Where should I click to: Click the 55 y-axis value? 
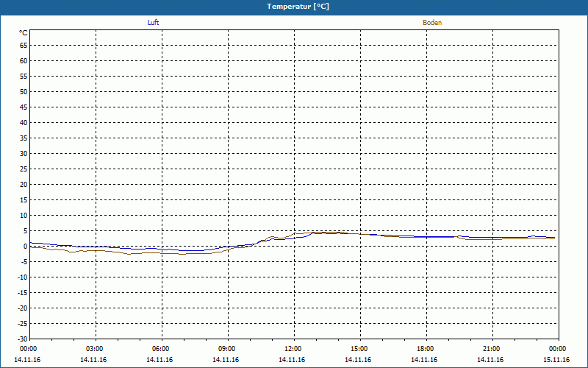tap(24, 77)
